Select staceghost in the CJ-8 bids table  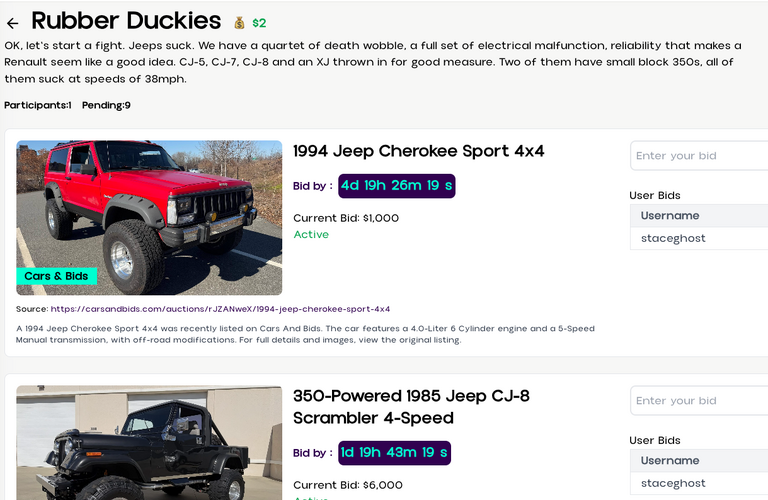(673, 484)
